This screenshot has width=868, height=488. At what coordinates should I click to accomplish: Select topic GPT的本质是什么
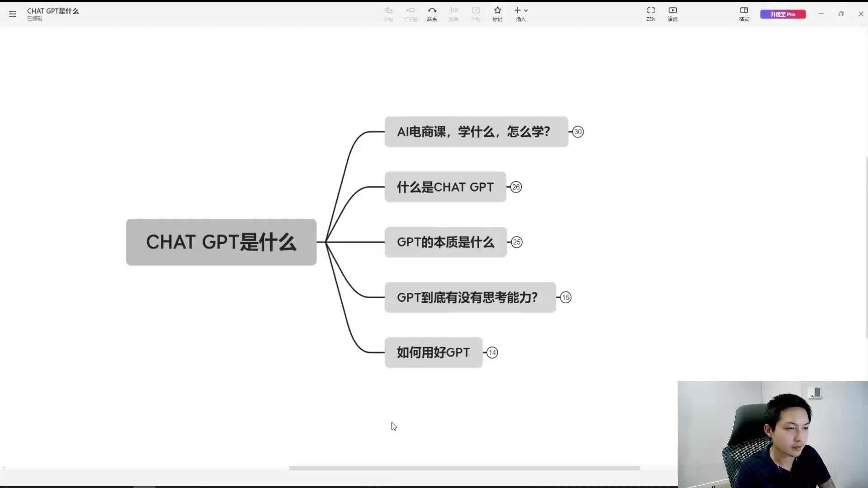coord(446,242)
